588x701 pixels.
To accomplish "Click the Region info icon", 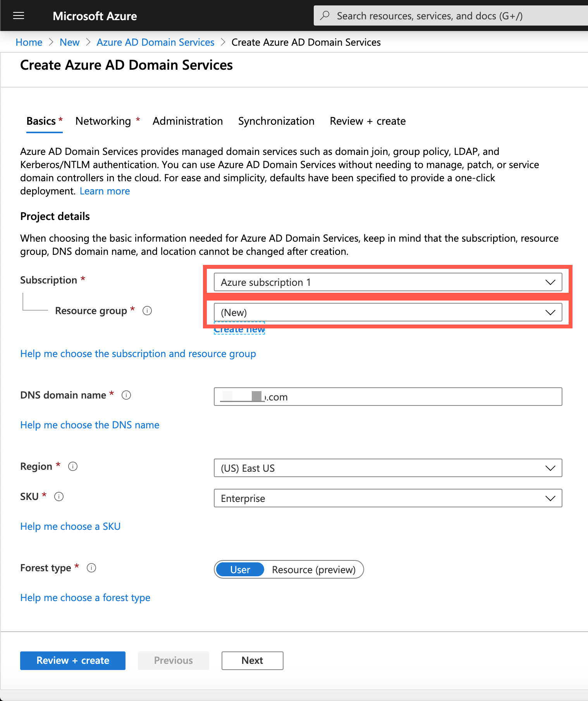I will 73,466.
